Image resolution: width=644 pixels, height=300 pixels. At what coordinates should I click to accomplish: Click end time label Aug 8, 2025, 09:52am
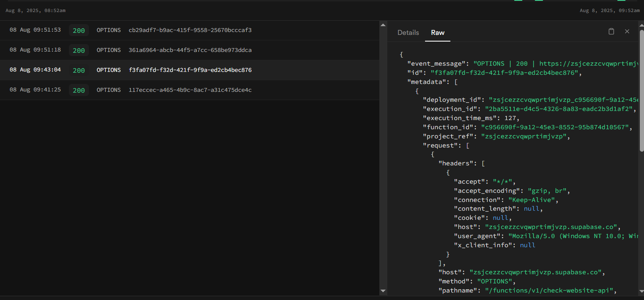[610, 10]
